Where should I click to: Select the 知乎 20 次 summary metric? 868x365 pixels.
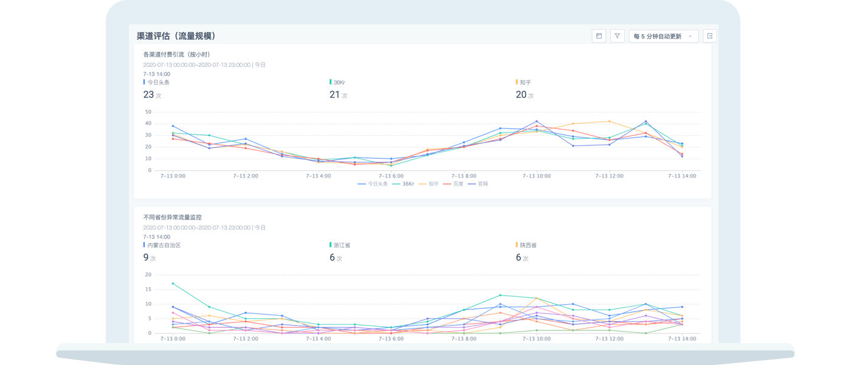[x=525, y=89]
